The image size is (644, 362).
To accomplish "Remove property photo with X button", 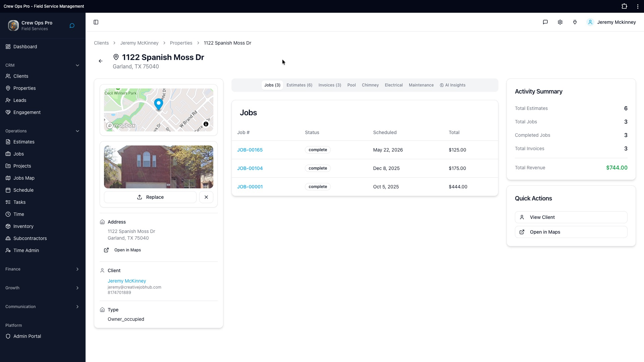I will tap(206, 197).
